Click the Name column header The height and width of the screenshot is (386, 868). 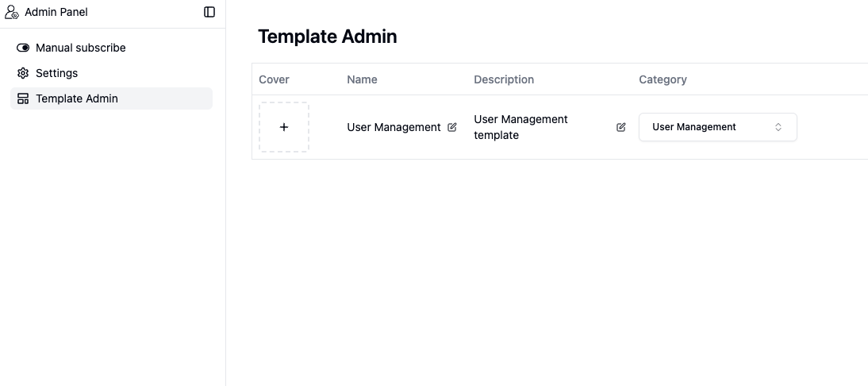pyautogui.click(x=362, y=79)
